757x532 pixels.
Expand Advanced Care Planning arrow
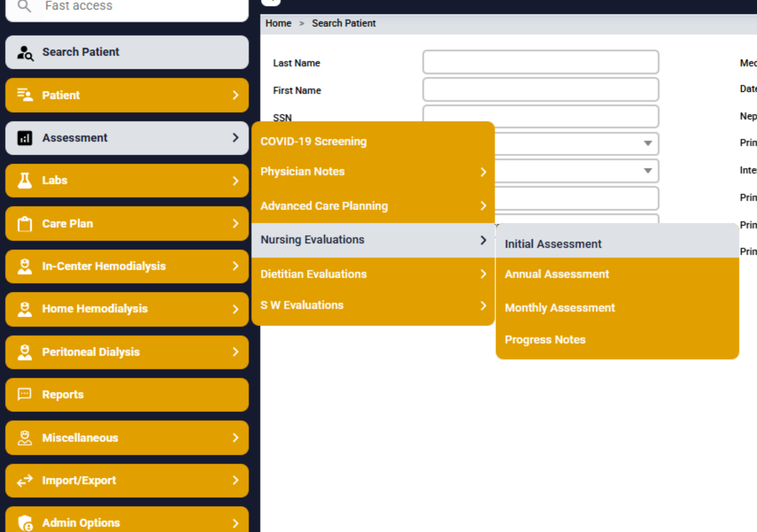click(483, 206)
